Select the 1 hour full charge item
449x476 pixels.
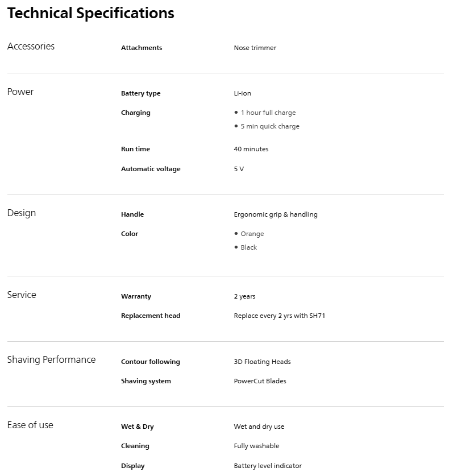click(x=268, y=113)
